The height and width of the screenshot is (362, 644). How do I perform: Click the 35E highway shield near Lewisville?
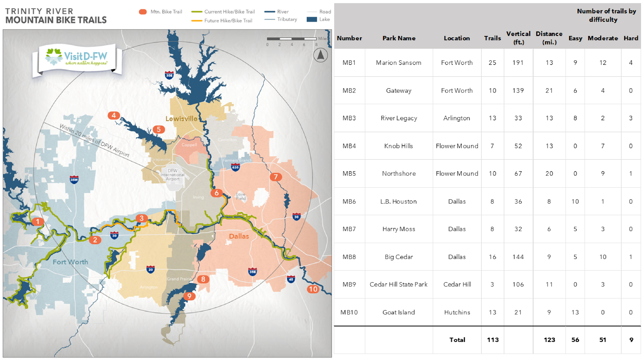pyautogui.click(x=169, y=75)
